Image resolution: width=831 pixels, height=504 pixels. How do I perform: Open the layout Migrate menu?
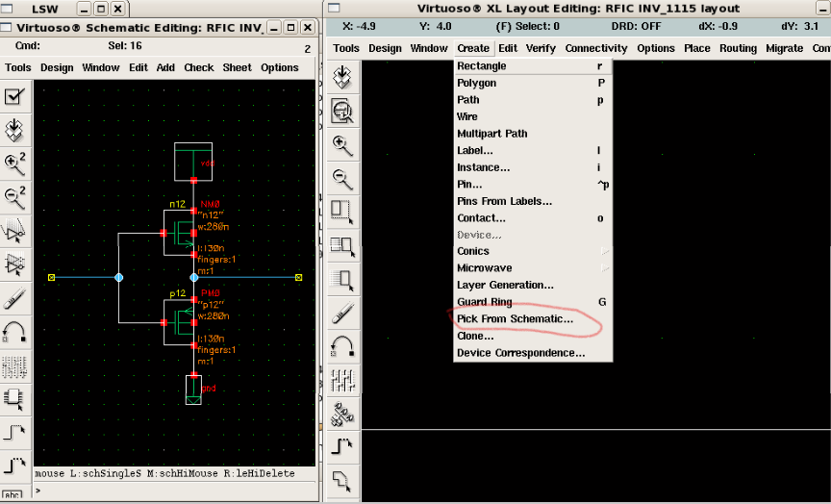785,48
